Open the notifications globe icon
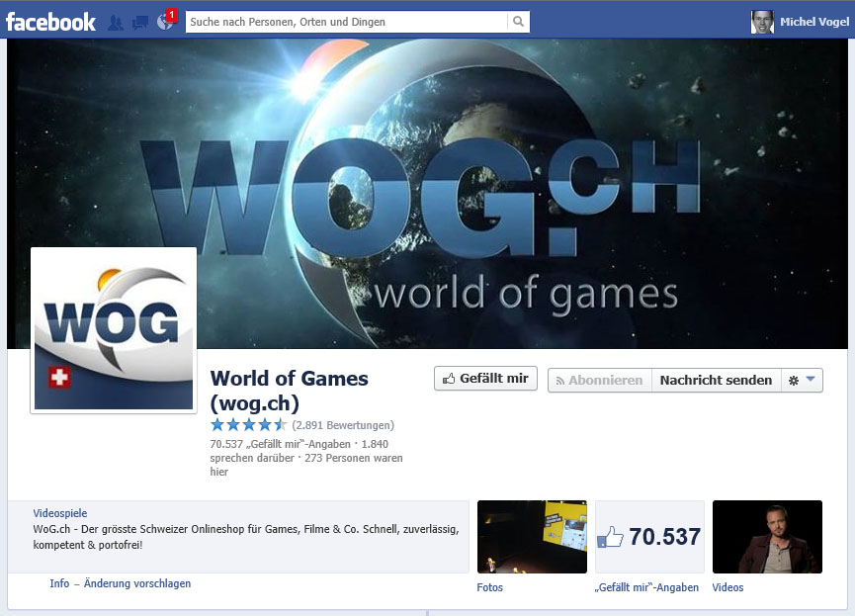855x616 pixels. [x=164, y=22]
